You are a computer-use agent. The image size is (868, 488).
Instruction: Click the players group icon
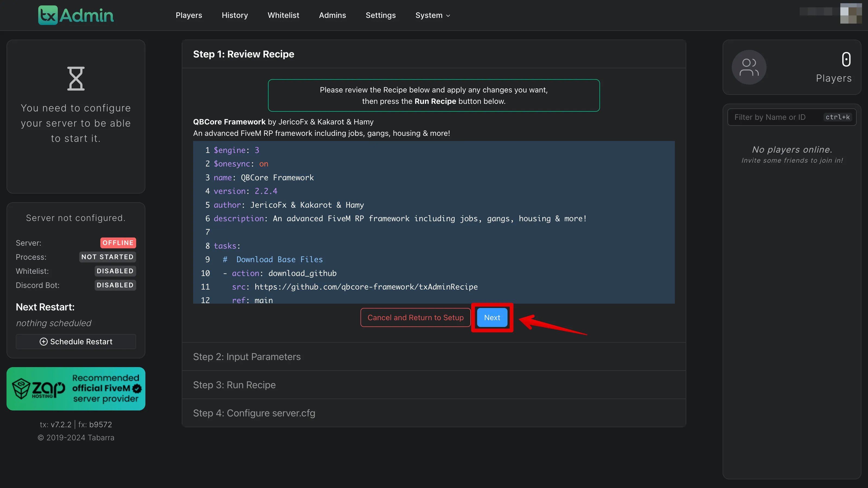coord(749,67)
